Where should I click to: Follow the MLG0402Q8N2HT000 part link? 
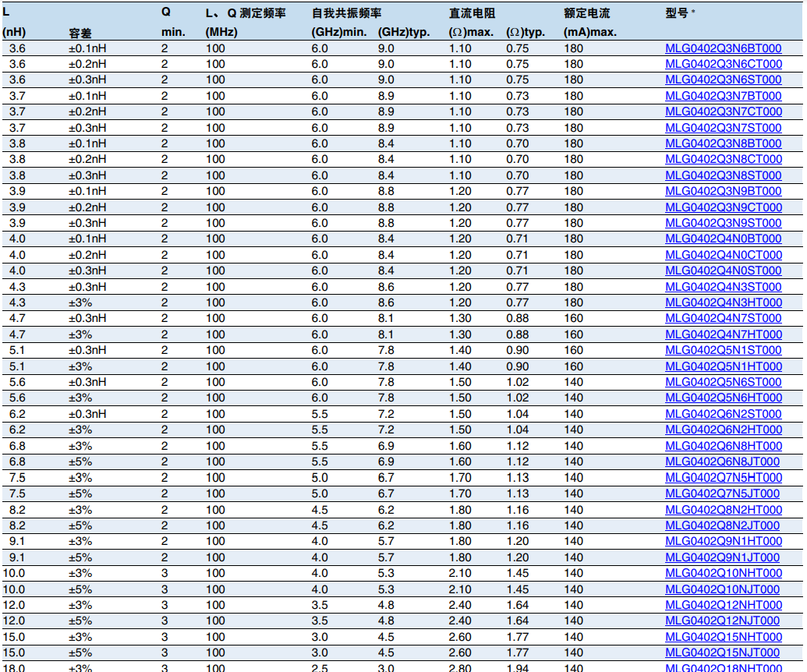tap(723, 510)
